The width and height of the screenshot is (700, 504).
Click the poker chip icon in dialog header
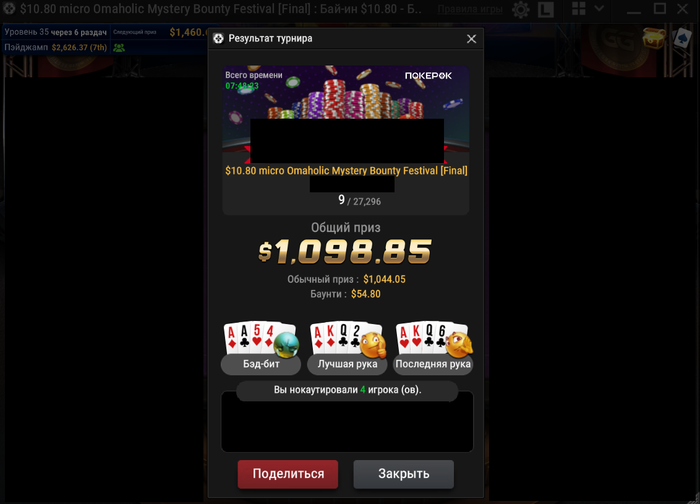pyautogui.click(x=218, y=39)
